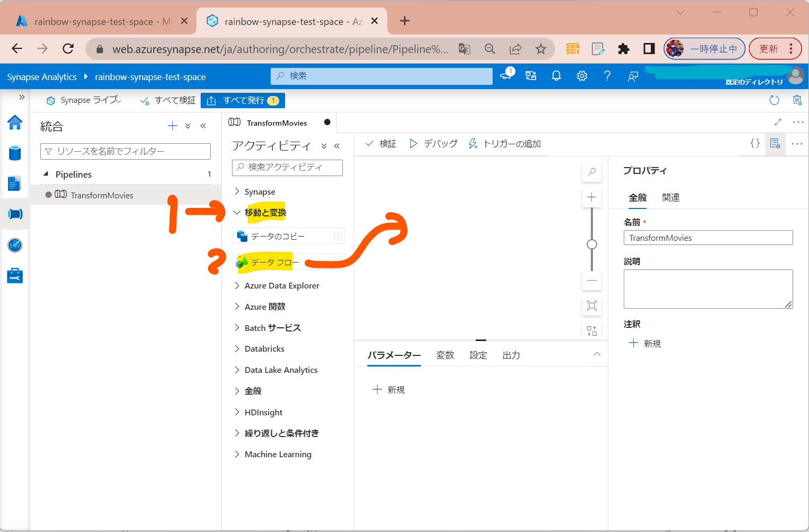Switch to the パラメーター tab

point(394,355)
